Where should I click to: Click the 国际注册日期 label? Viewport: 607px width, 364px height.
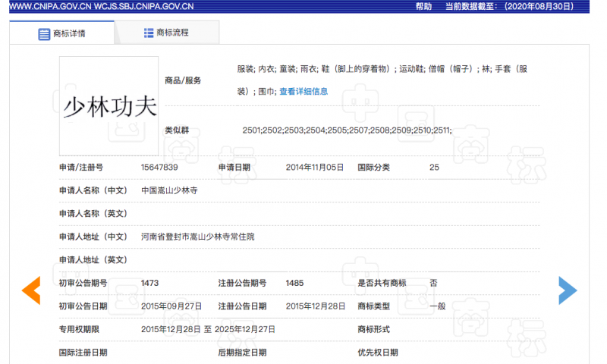(83, 353)
